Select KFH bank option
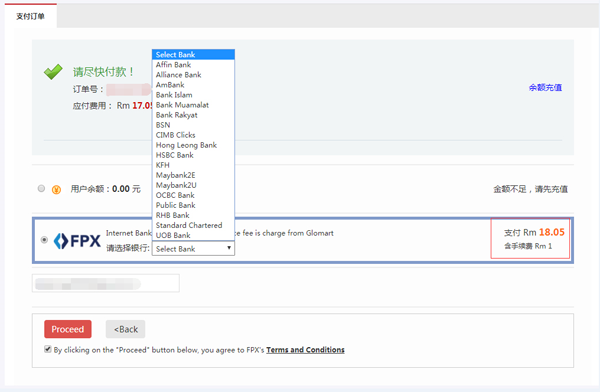This screenshot has width=600, height=392. point(193,165)
